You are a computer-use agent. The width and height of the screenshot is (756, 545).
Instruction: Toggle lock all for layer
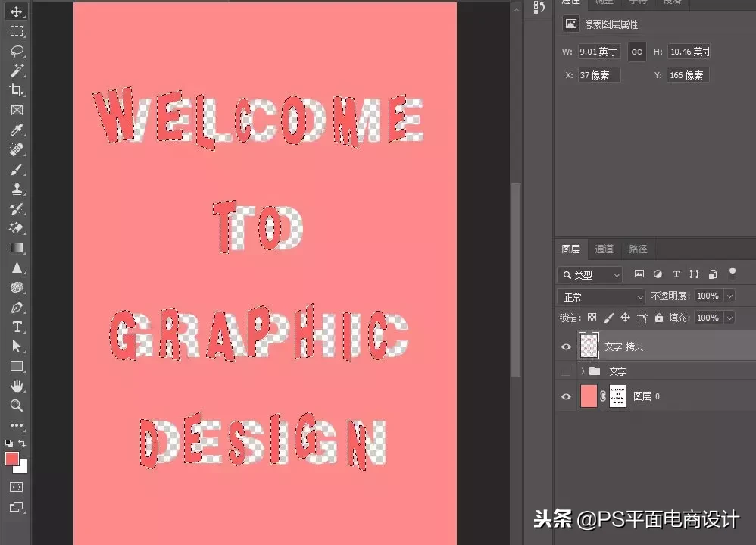point(658,318)
